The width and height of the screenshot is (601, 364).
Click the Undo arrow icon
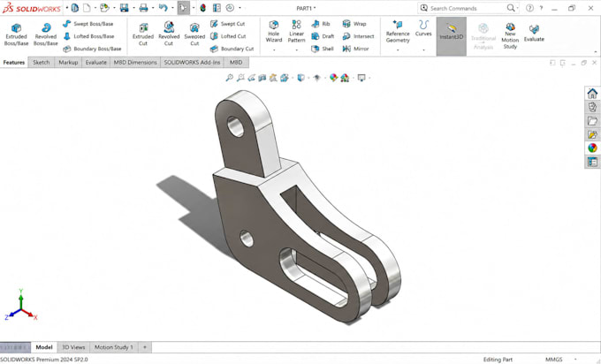[164, 8]
